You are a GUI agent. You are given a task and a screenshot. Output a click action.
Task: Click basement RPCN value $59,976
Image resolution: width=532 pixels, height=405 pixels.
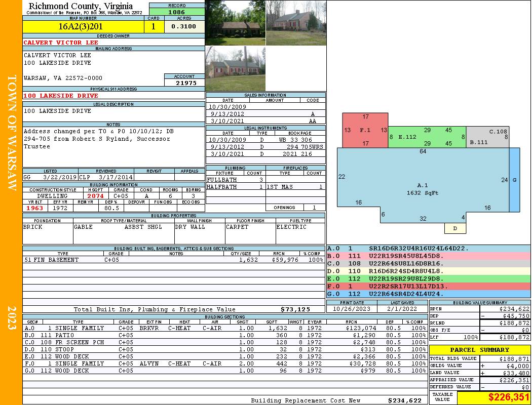click(x=285, y=260)
